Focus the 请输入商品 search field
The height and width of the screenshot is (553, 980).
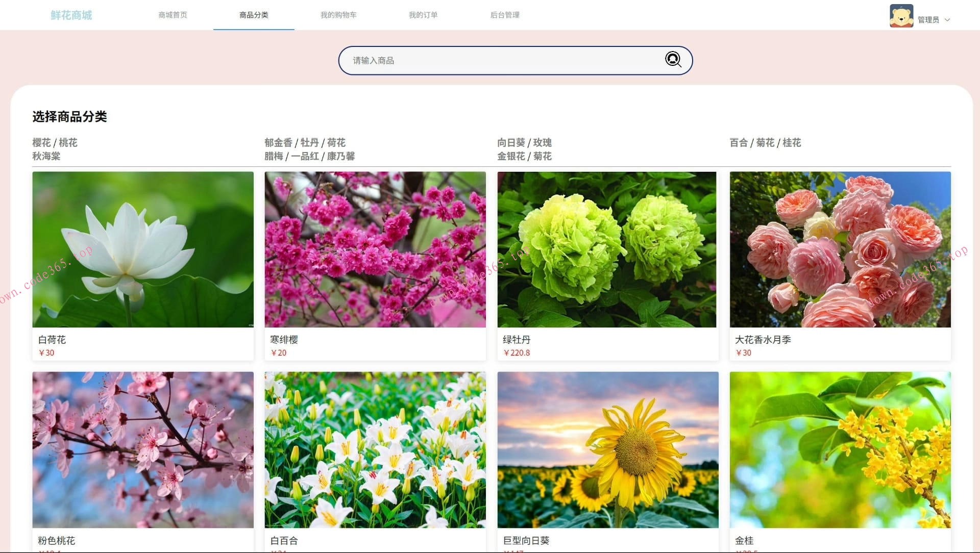pyautogui.click(x=500, y=61)
